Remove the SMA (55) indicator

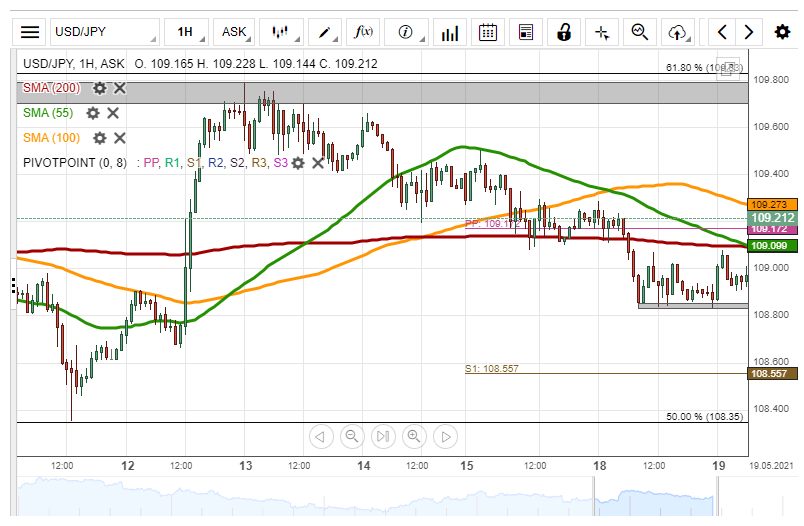click(x=112, y=113)
